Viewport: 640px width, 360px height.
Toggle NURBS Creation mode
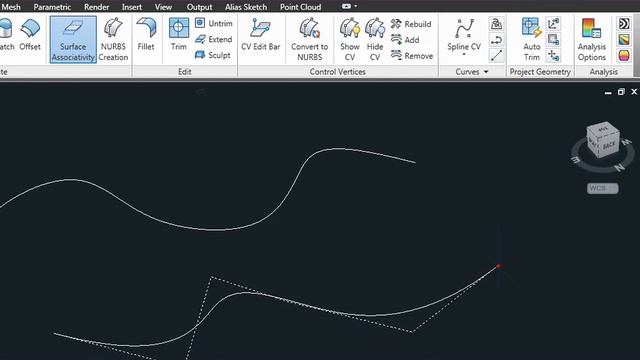tap(113, 40)
